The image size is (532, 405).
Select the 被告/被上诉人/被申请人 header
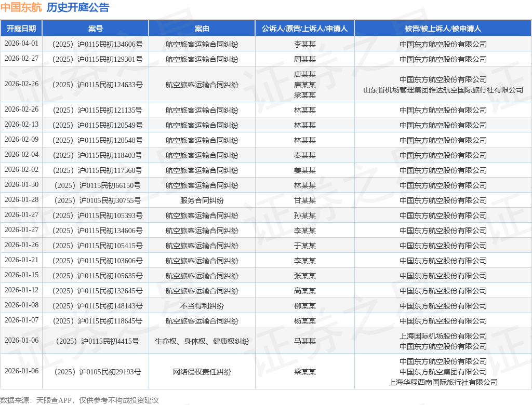coord(443,29)
